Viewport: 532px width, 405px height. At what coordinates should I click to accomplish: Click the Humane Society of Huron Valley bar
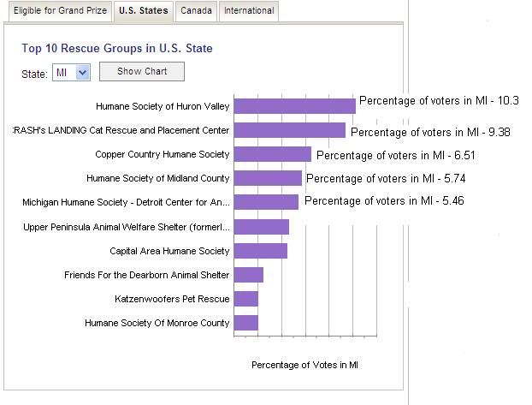point(295,106)
